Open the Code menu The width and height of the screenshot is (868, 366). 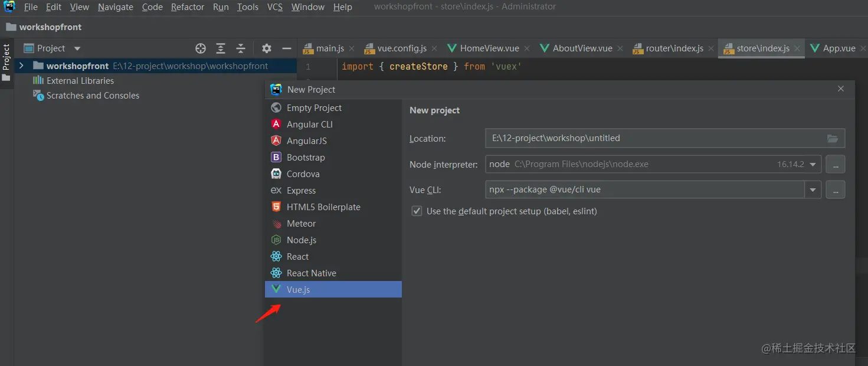pos(152,7)
